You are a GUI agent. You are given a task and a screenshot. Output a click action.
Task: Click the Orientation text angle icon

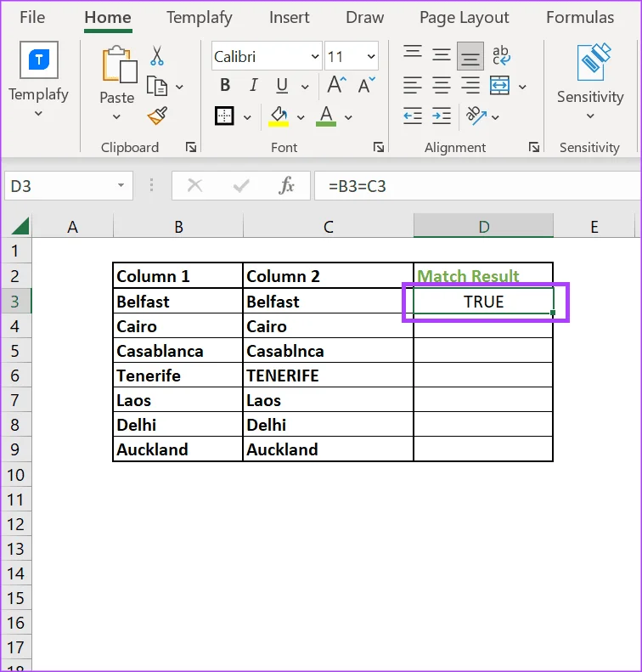476,116
